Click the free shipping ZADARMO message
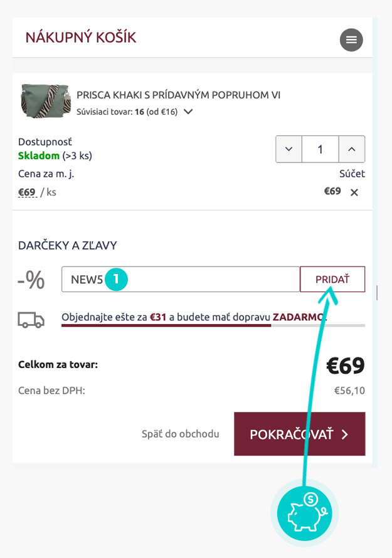392x558 pixels. (194, 317)
